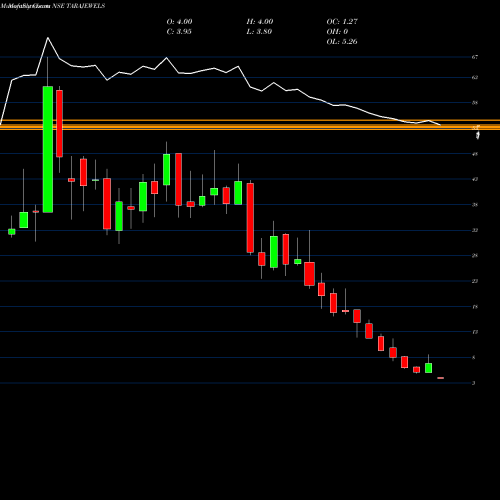Click the 62 price axis label
This screenshot has height=500, width=500.
[475, 77]
